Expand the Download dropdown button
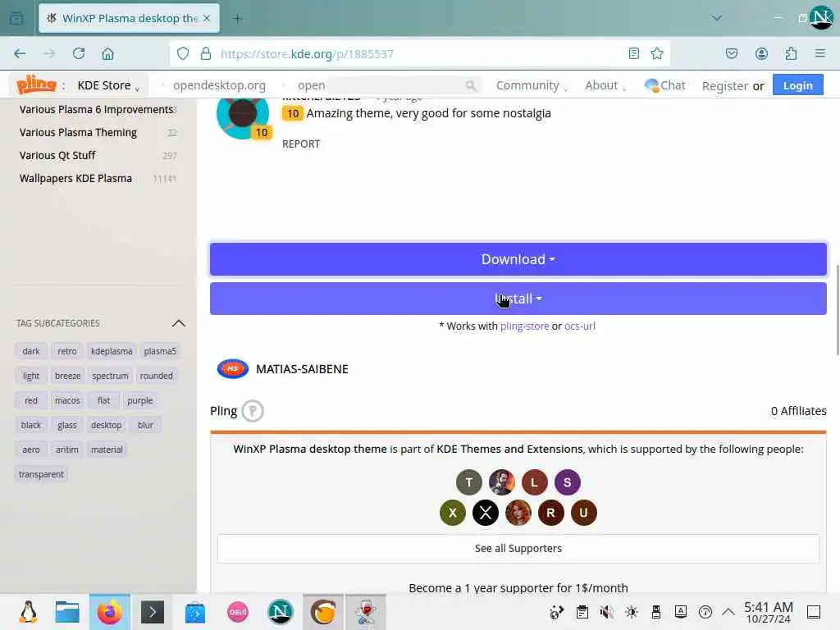 click(x=518, y=259)
